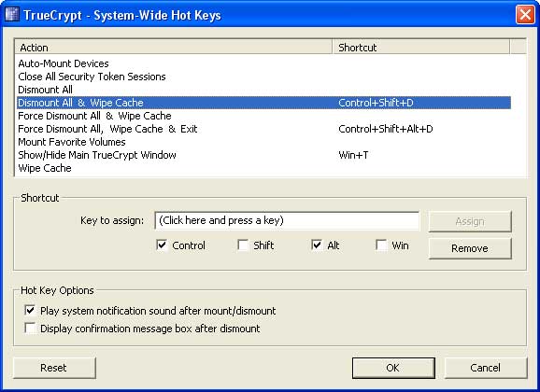540x392 pixels.
Task: Click the TrueCrypt title bar icon
Action: (x=12, y=15)
